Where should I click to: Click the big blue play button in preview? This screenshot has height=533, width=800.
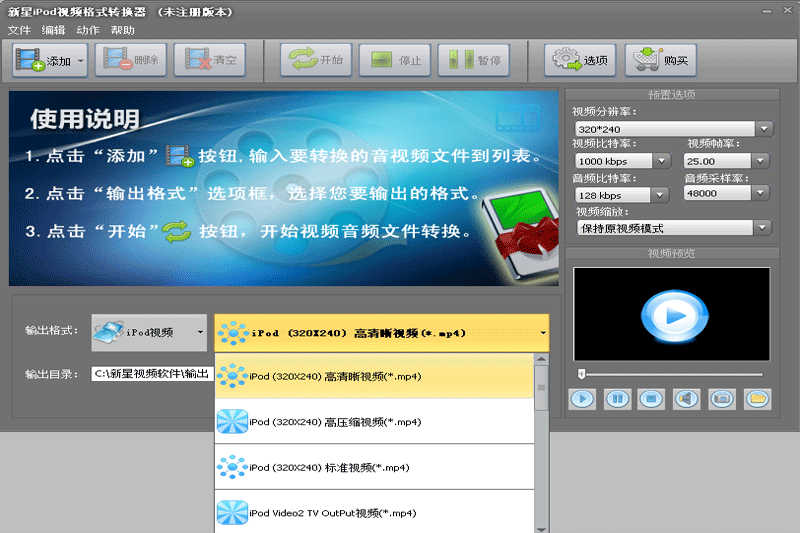pos(674,316)
